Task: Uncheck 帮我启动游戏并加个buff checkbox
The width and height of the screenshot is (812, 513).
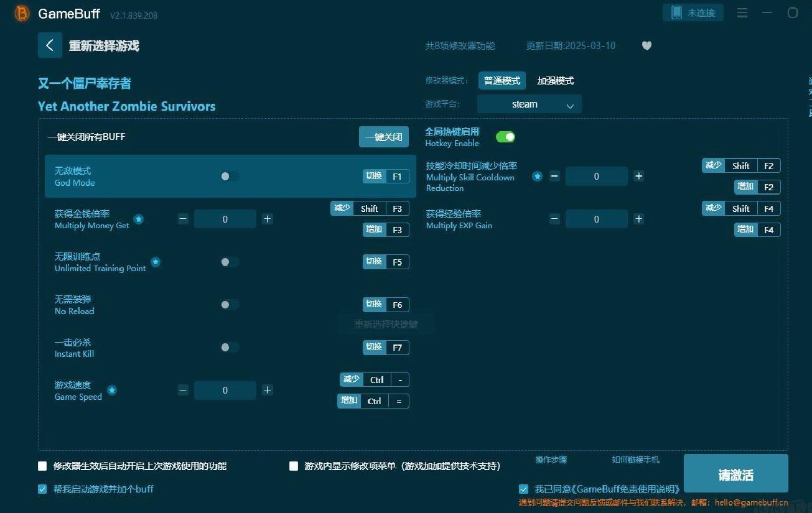Action: tap(42, 489)
